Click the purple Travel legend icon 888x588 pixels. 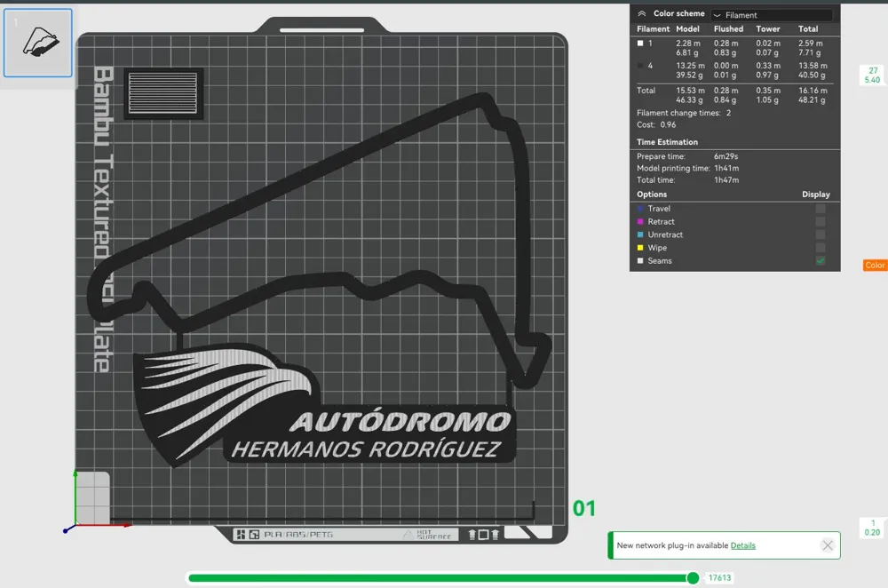pyautogui.click(x=640, y=208)
